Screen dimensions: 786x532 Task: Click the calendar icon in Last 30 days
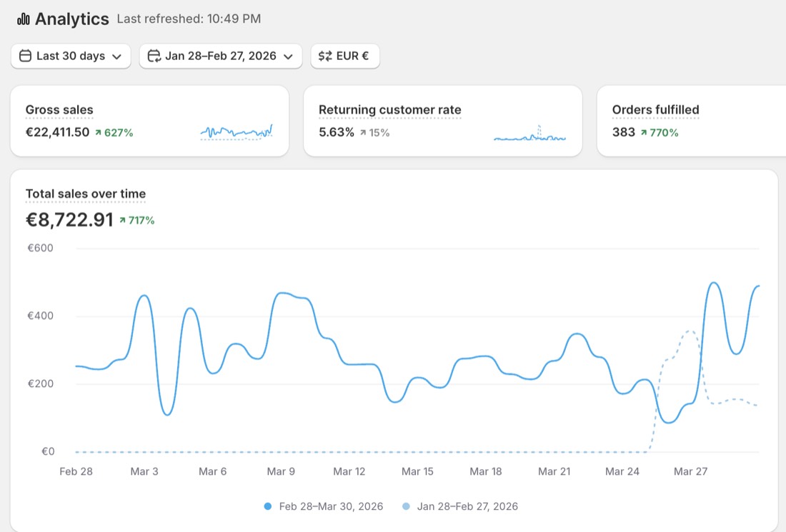25,56
